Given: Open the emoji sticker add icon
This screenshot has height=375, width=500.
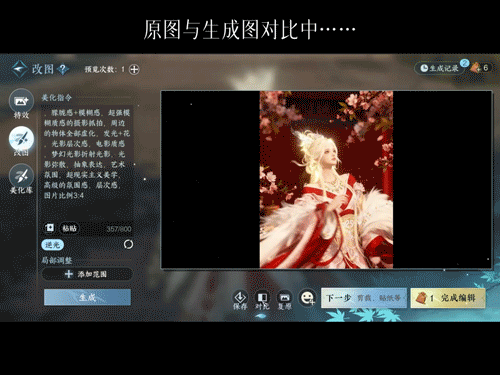Looking at the screenshot, I should [307, 297].
